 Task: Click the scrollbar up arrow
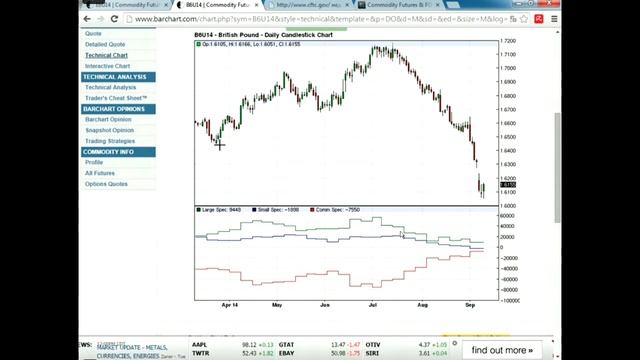557,32
